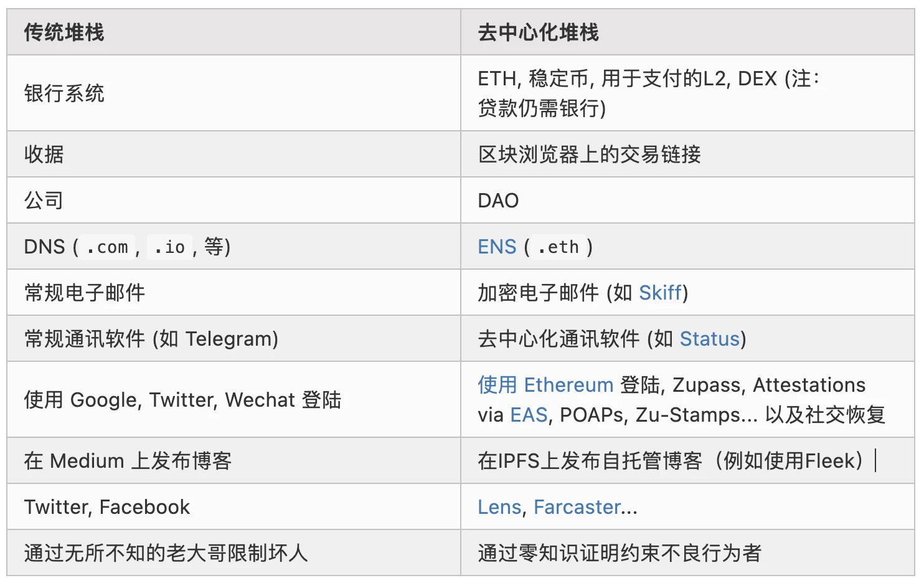924x583 pixels.
Task: Click the 传统堆栈 column header
Action: click(x=64, y=32)
